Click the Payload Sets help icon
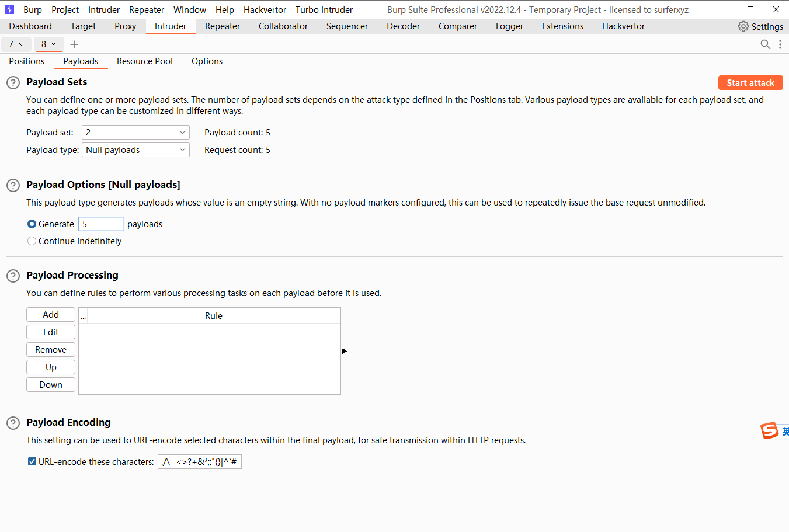This screenshot has height=532, width=789. (x=13, y=82)
